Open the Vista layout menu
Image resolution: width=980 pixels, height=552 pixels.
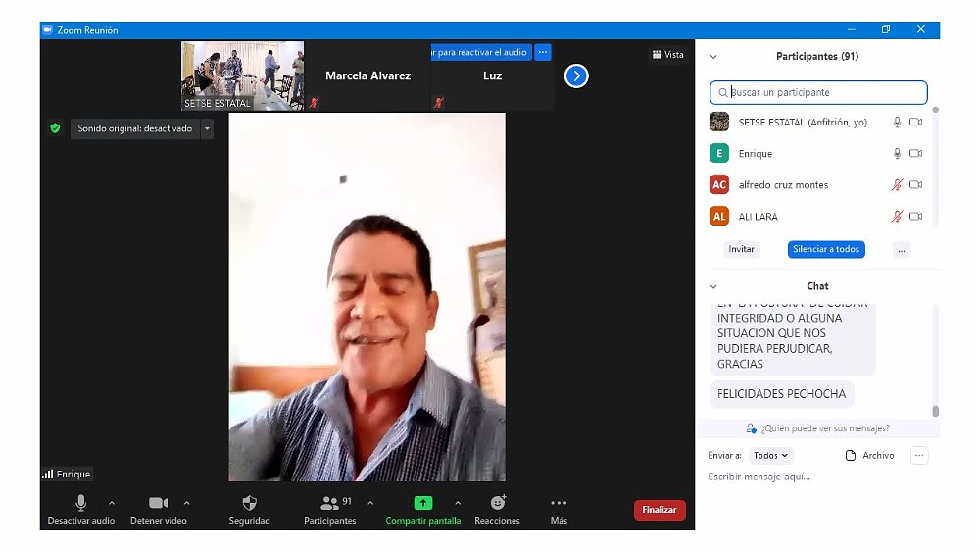(x=668, y=55)
